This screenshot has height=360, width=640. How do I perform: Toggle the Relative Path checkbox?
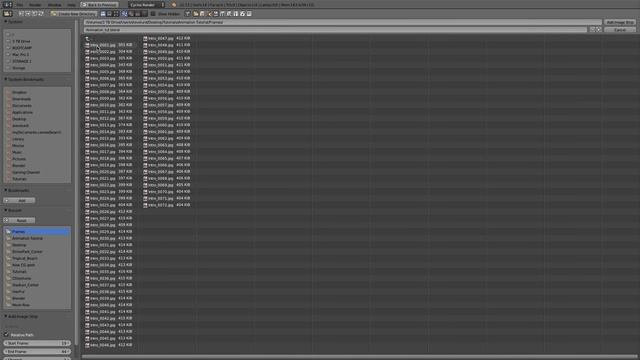tap(7, 334)
